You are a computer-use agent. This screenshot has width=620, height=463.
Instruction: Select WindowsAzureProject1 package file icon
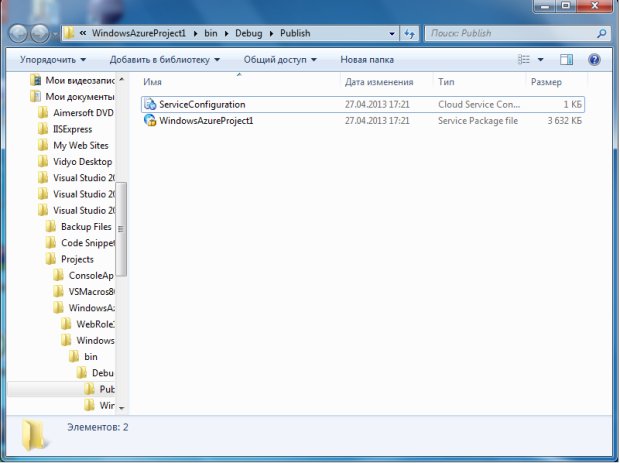pos(150,121)
